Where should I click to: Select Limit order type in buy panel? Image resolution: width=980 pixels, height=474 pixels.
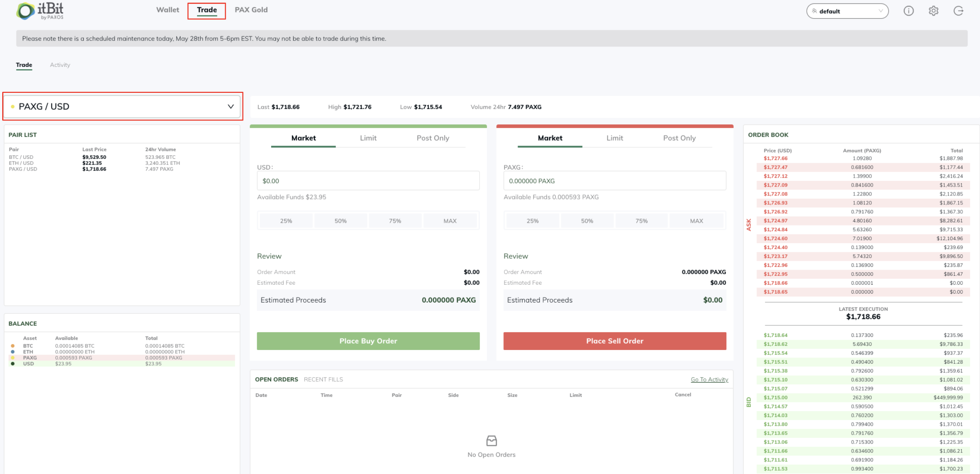(x=368, y=138)
